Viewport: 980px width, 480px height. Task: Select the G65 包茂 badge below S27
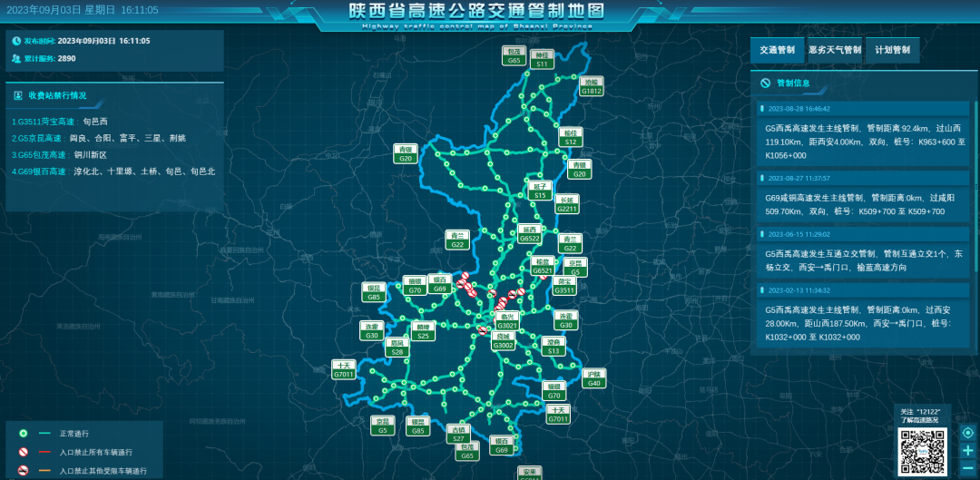click(467, 452)
